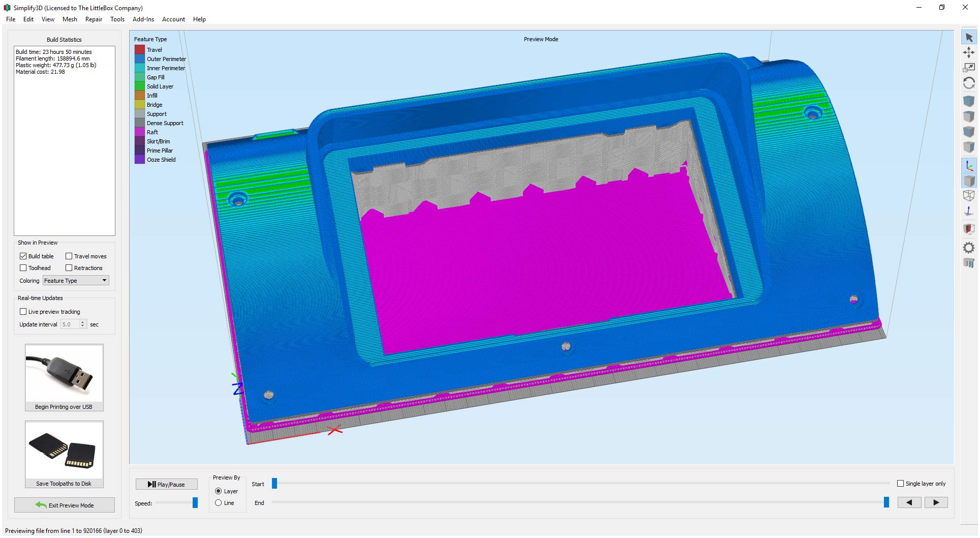Toggle surface normals display icon
Screen dimensions: 980x538
point(969,211)
